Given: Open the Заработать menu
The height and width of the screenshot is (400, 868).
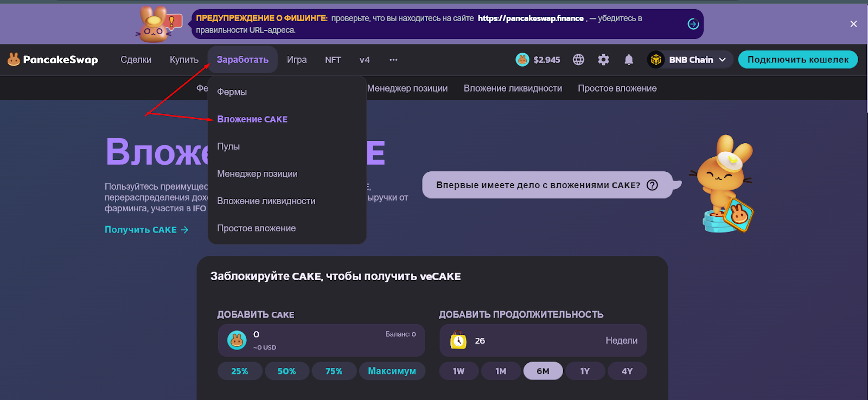Looking at the screenshot, I should coord(242,60).
